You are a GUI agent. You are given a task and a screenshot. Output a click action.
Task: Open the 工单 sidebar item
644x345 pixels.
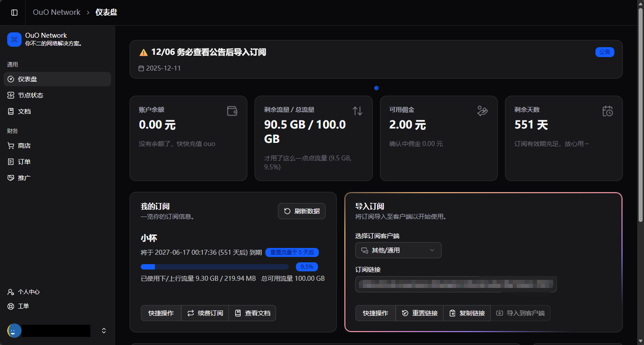pyautogui.click(x=23, y=306)
